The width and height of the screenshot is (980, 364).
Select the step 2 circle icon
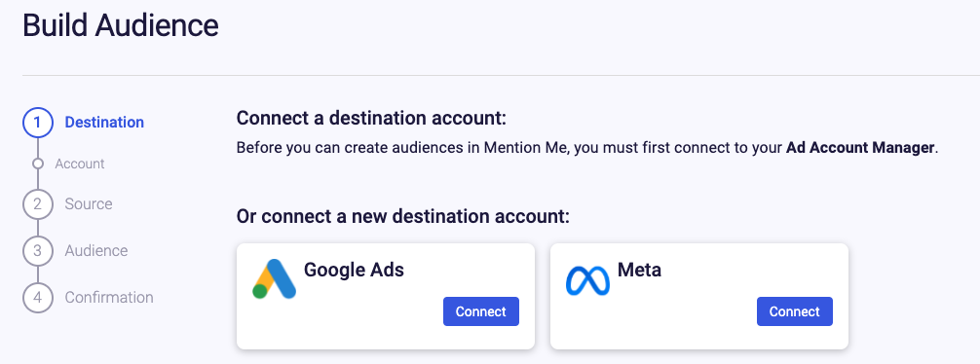pyautogui.click(x=37, y=204)
